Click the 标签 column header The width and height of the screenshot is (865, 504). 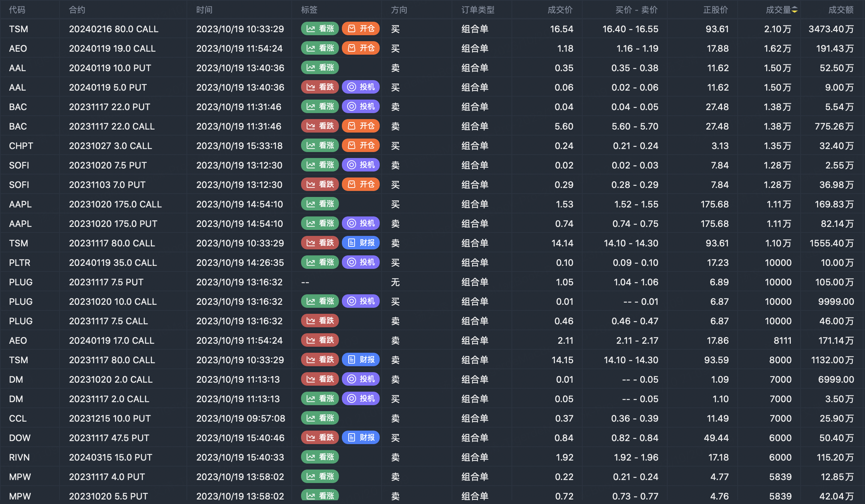309,10
